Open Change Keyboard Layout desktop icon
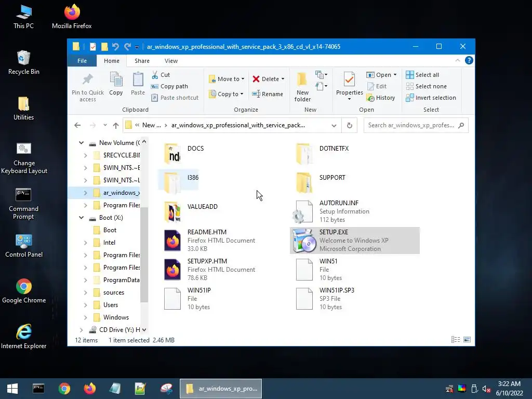532x399 pixels. (24, 158)
